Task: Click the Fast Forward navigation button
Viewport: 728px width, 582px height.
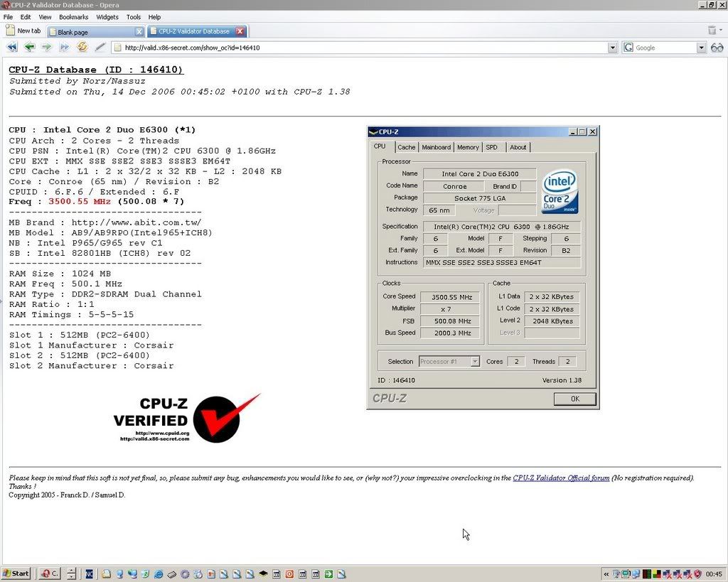Action: coord(64,47)
